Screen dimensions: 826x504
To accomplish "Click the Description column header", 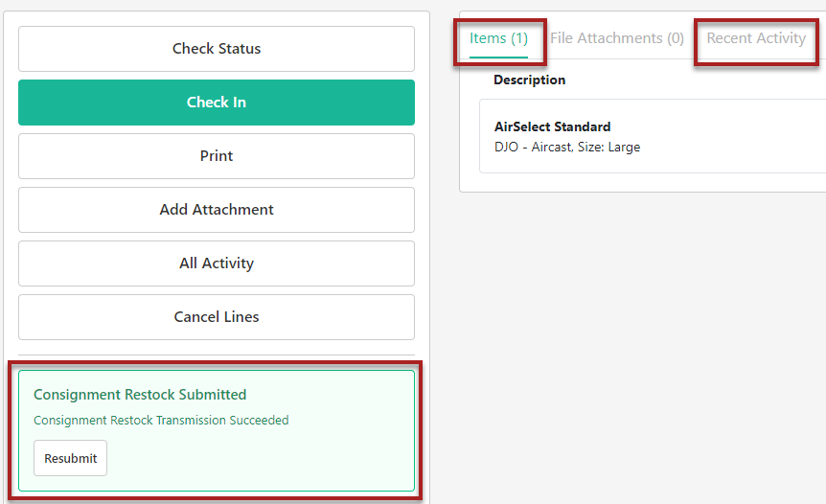I will 529,80.
